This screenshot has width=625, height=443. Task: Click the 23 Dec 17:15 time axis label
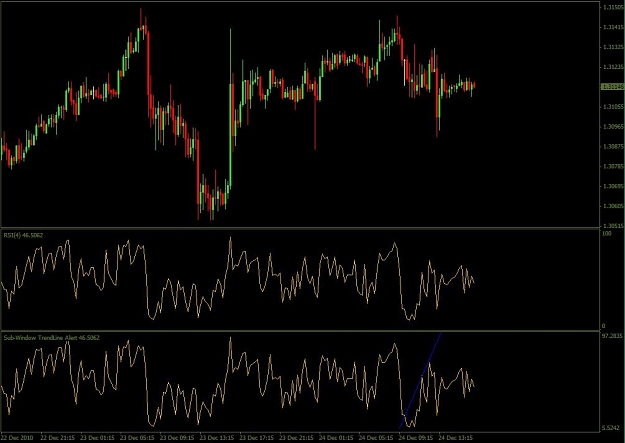click(x=256, y=438)
